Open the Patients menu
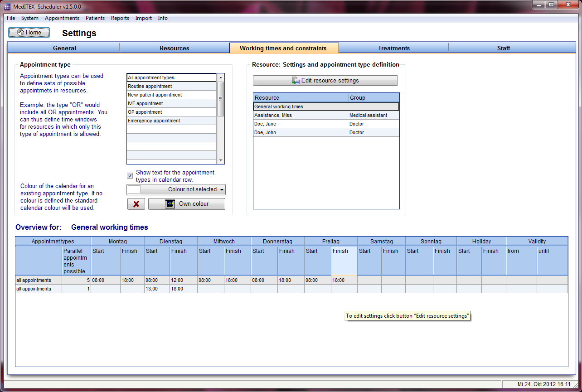Screen dimensions: 582x392 pos(95,18)
